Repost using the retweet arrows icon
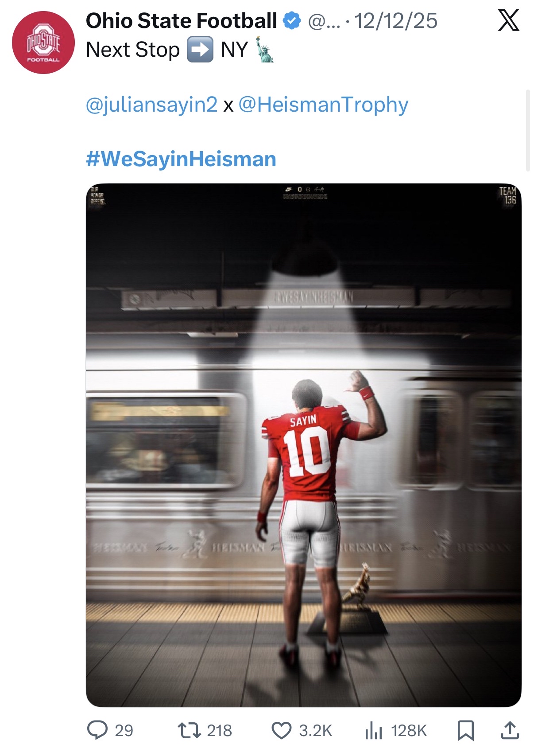This screenshot has height=756, width=534. click(x=189, y=730)
